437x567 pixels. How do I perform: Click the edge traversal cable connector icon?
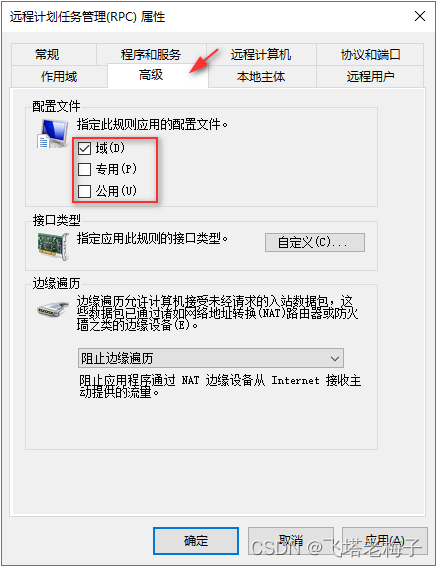pos(53,309)
